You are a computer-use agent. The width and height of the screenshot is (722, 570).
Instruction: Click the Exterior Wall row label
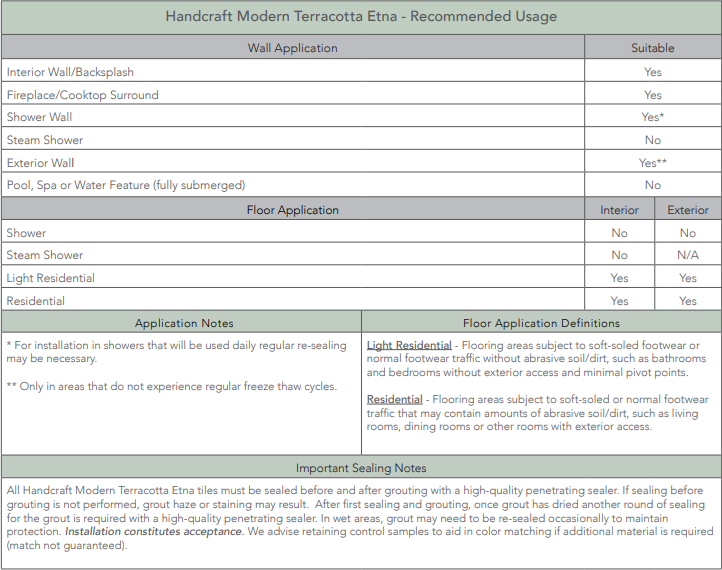[x=40, y=163]
